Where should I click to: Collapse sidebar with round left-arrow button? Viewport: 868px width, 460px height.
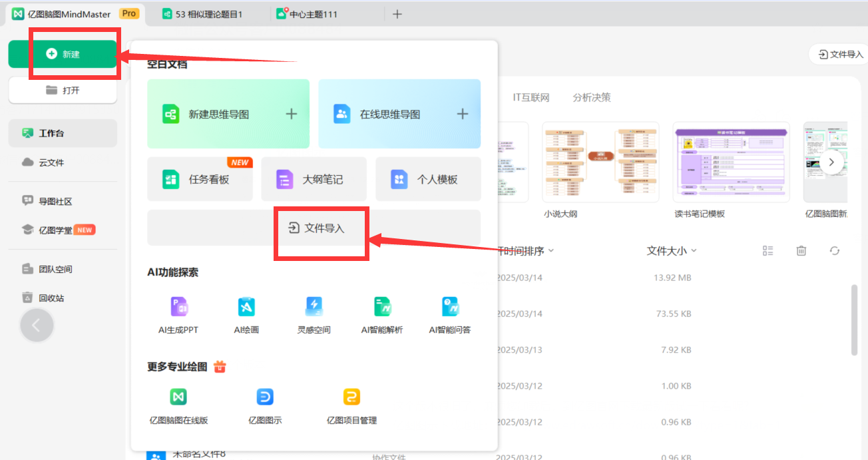[37, 326]
